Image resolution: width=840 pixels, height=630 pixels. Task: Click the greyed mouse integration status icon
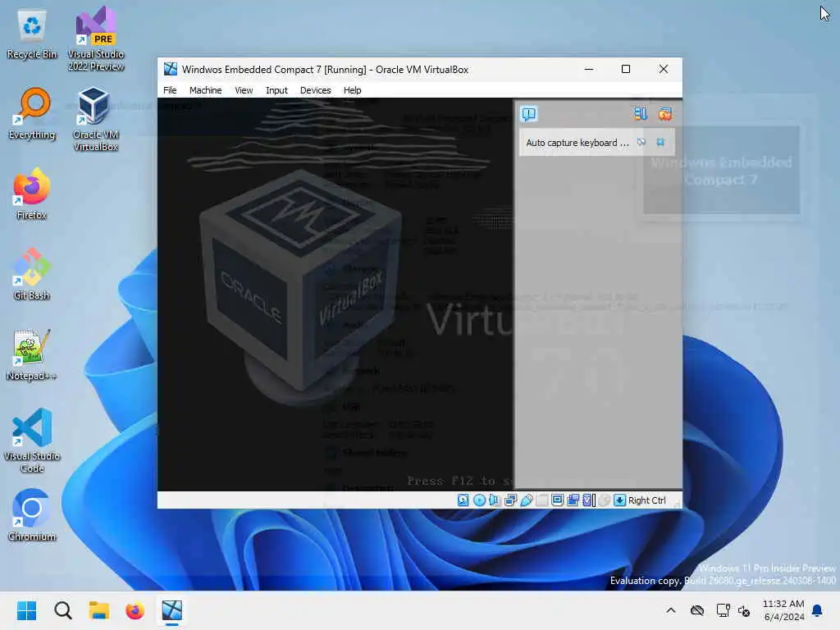point(605,500)
